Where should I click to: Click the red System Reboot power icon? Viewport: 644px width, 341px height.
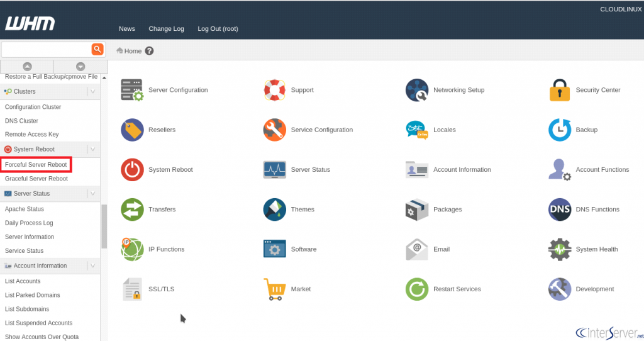click(x=132, y=170)
